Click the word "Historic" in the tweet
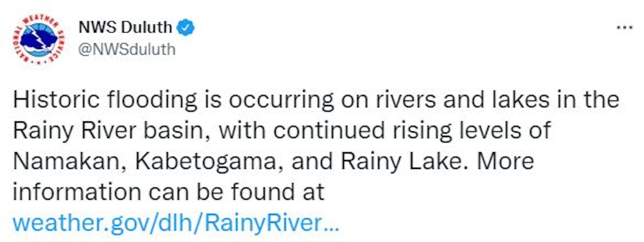The image size is (644, 242). click(56, 100)
